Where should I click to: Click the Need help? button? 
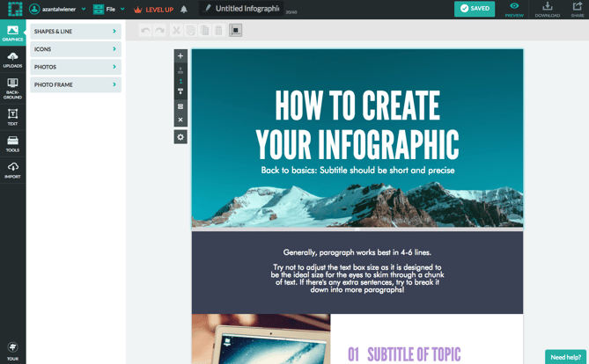click(x=565, y=356)
